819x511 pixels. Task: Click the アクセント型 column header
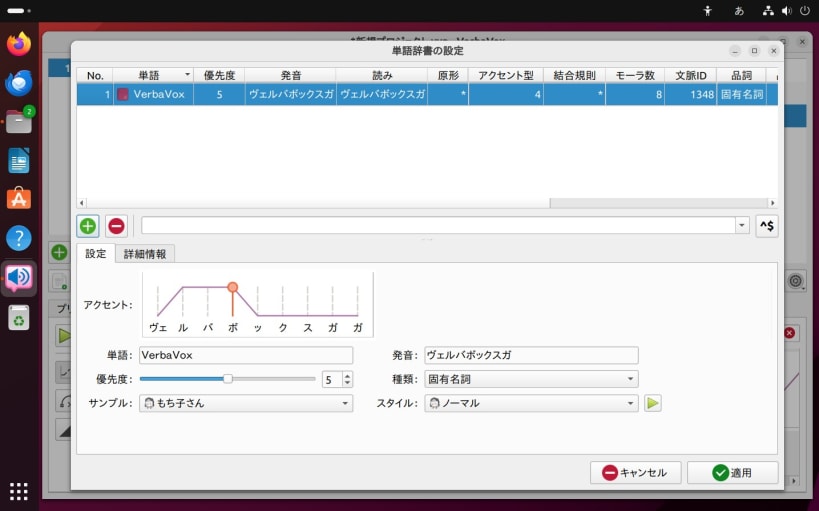coord(506,75)
